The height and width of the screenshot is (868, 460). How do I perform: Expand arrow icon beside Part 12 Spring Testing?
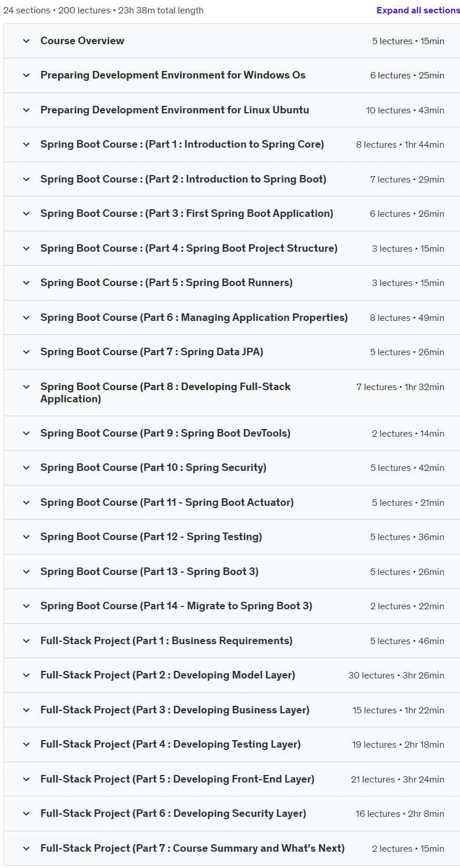[26, 537]
